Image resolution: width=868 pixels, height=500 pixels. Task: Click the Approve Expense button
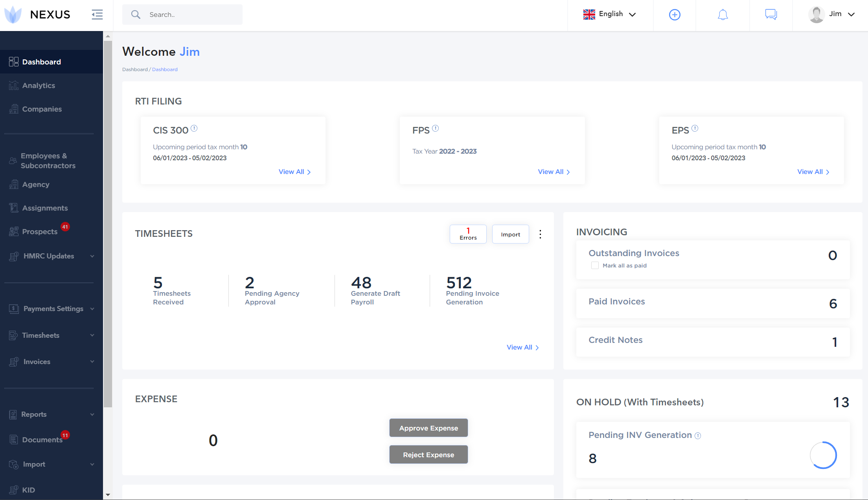(428, 428)
